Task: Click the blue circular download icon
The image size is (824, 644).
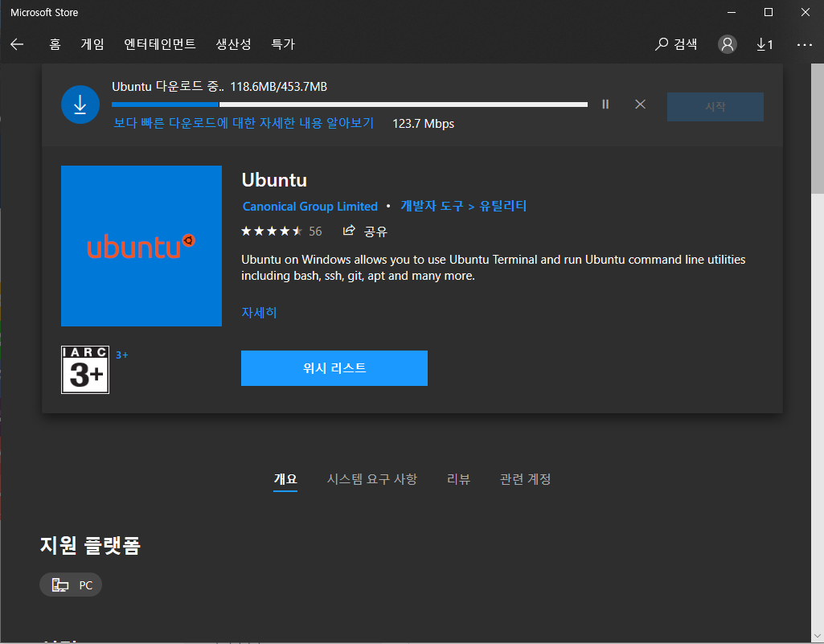Action: 80,105
